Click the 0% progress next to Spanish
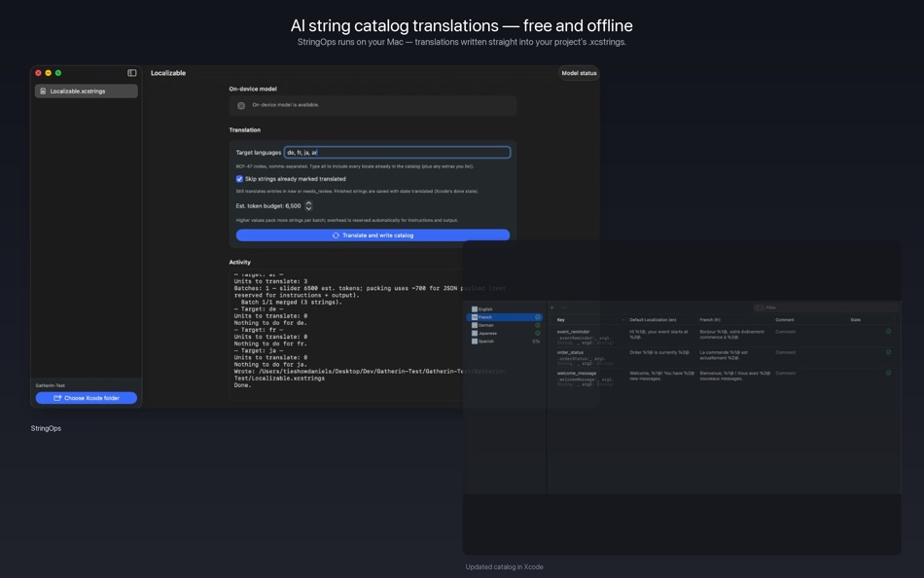924x578 pixels. click(x=536, y=342)
